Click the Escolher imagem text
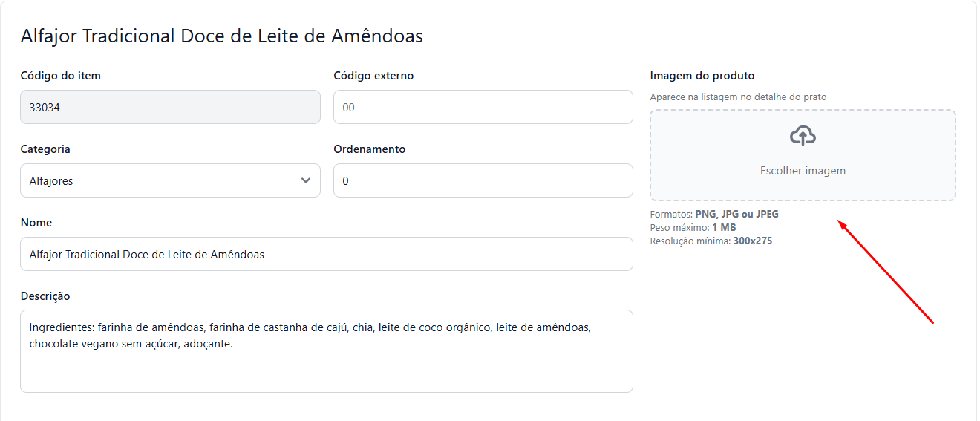Viewport: 980px width, 421px height. (803, 171)
